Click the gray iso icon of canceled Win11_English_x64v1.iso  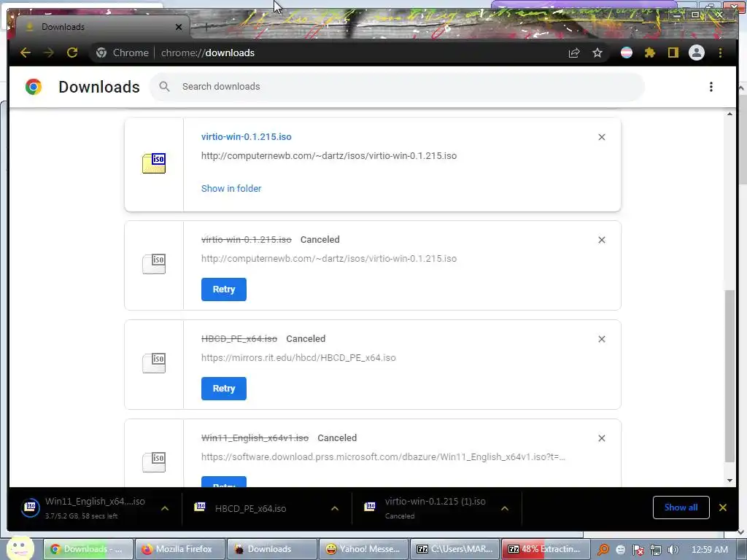pos(154,462)
